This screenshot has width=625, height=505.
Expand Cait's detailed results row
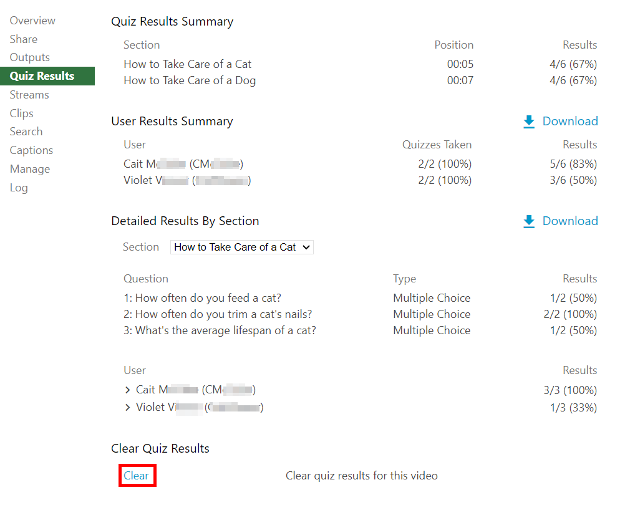coord(127,389)
